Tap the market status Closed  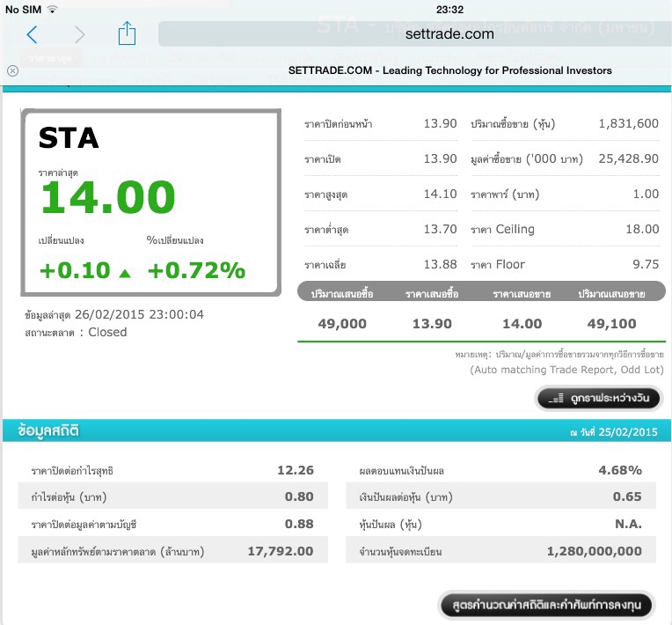coord(107,332)
